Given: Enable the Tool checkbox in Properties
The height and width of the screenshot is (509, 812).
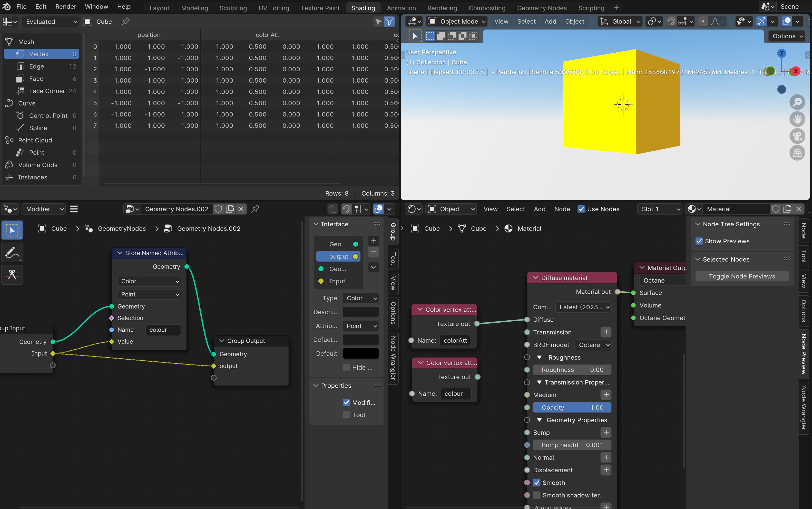Looking at the screenshot, I should 346,415.
